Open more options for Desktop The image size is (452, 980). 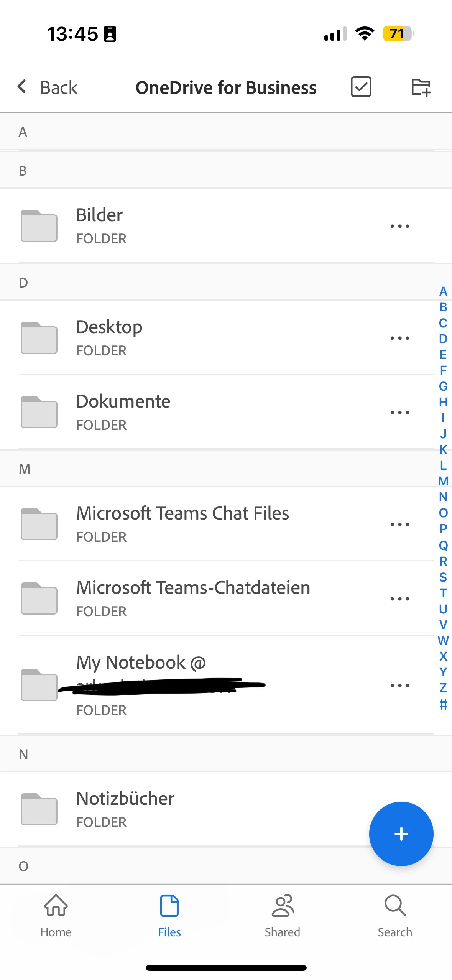point(400,338)
